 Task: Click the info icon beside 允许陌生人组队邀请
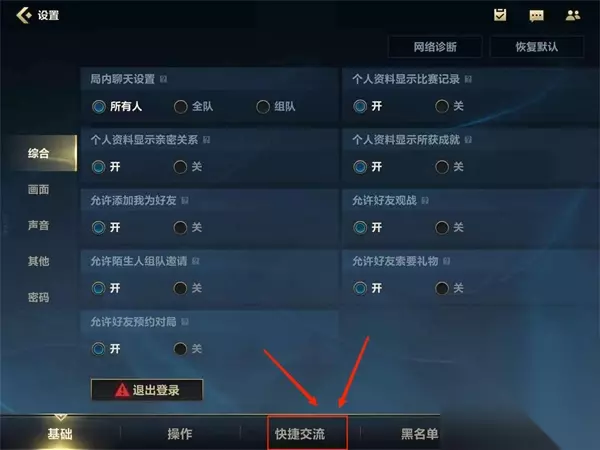[x=196, y=261]
